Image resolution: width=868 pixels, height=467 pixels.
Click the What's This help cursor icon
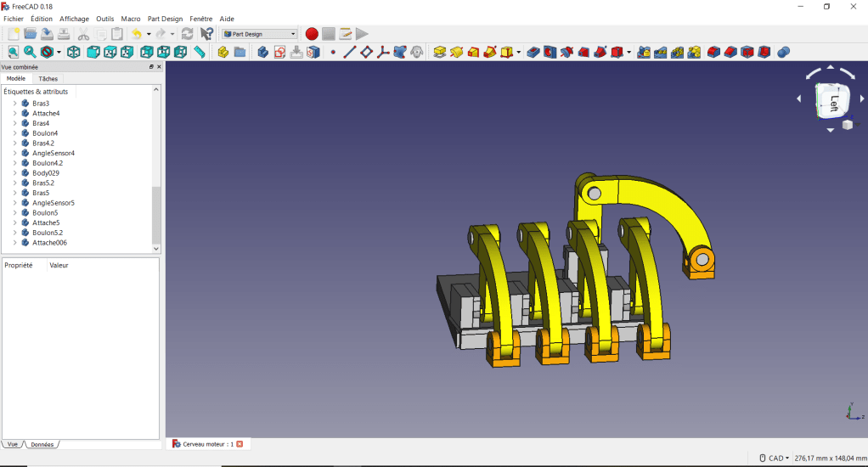click(206, 34)
